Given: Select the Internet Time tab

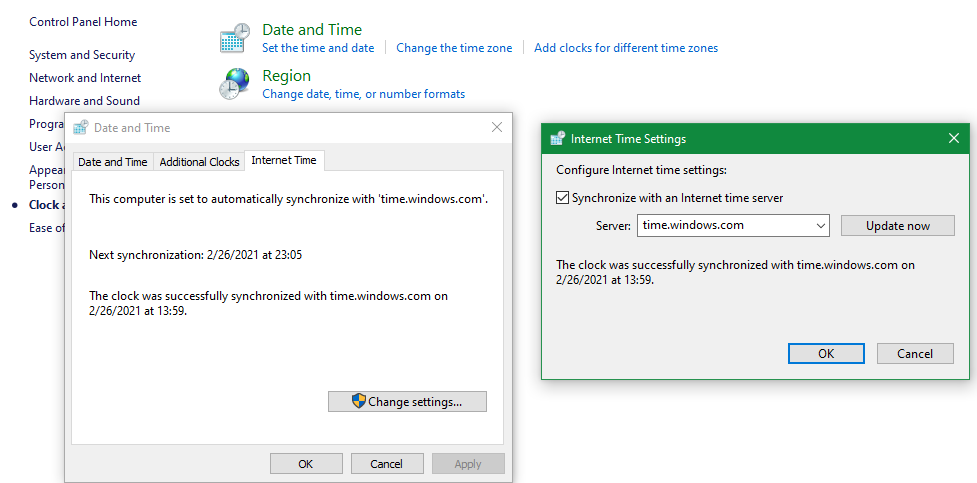Looking at the screenshot, I should 284,161.
